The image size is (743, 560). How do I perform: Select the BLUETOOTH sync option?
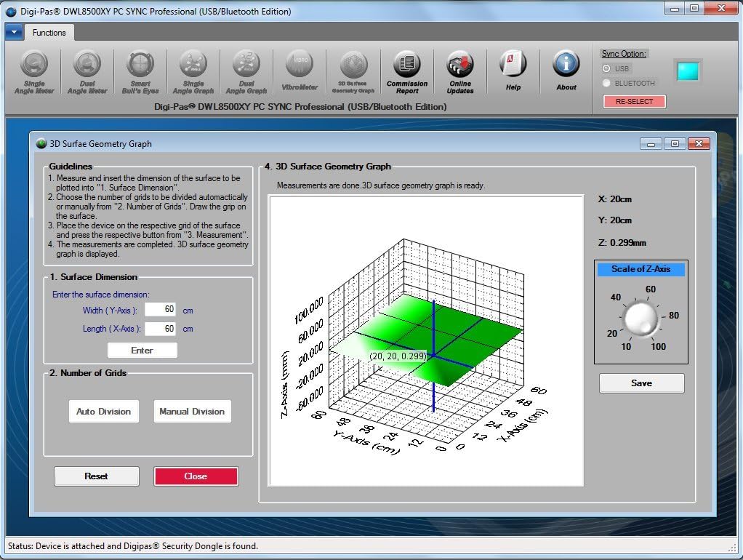(607, 83)
